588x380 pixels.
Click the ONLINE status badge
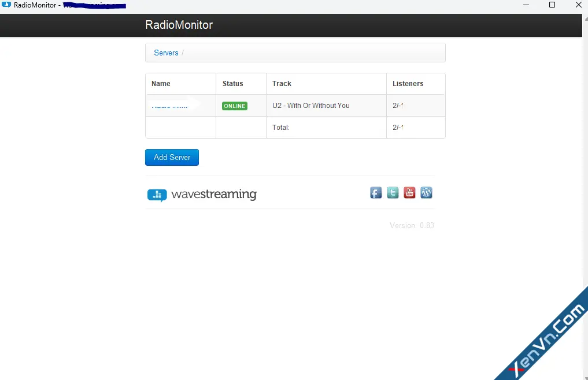click(234, 106)
